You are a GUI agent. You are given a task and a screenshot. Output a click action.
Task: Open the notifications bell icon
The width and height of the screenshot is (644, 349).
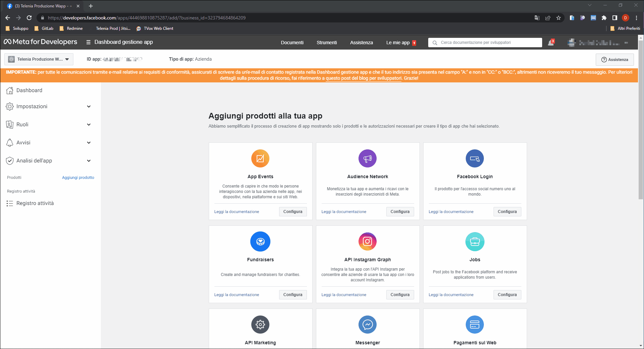coord(551,43)
